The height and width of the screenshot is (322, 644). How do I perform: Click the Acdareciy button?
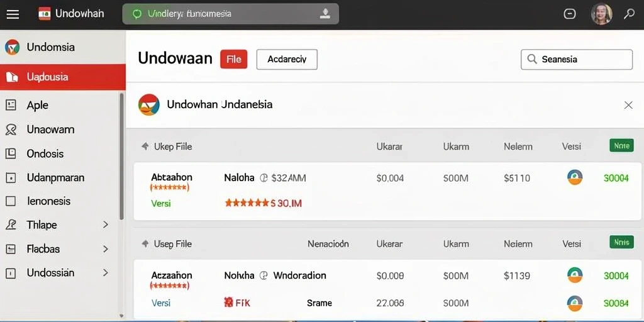(x=287, y=59)
